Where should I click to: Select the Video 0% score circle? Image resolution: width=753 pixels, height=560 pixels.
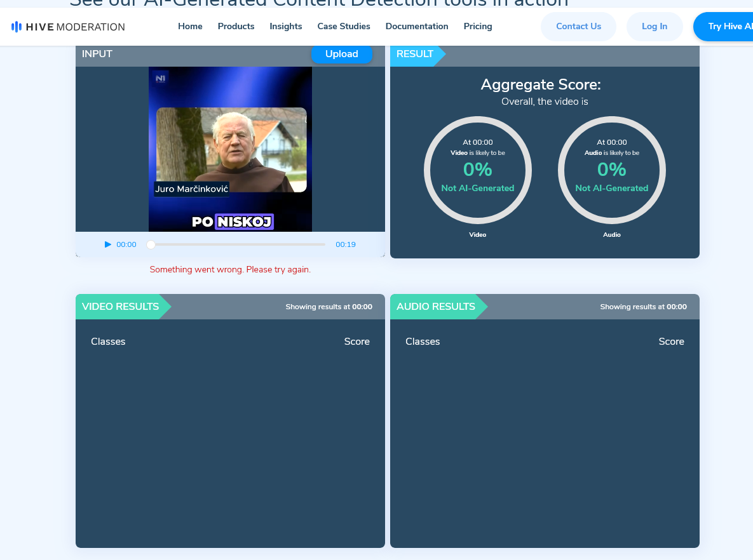tap(478, 170)
